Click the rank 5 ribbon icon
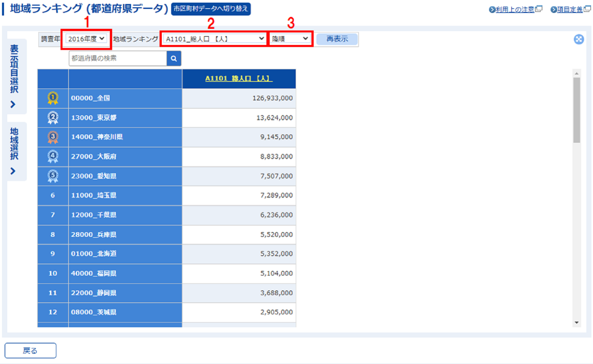Viewport: 593px width, 364px height. click(x=53, y=176)
